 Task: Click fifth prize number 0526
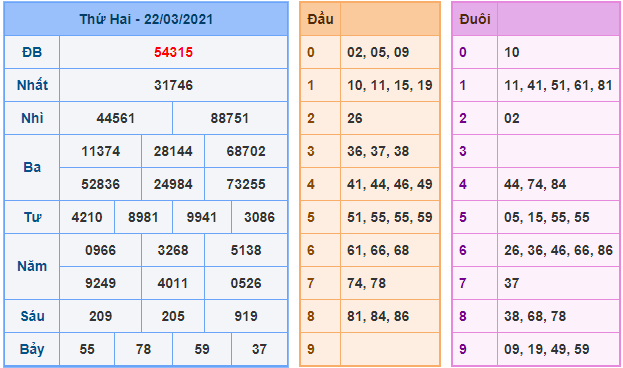pos(246,283)
